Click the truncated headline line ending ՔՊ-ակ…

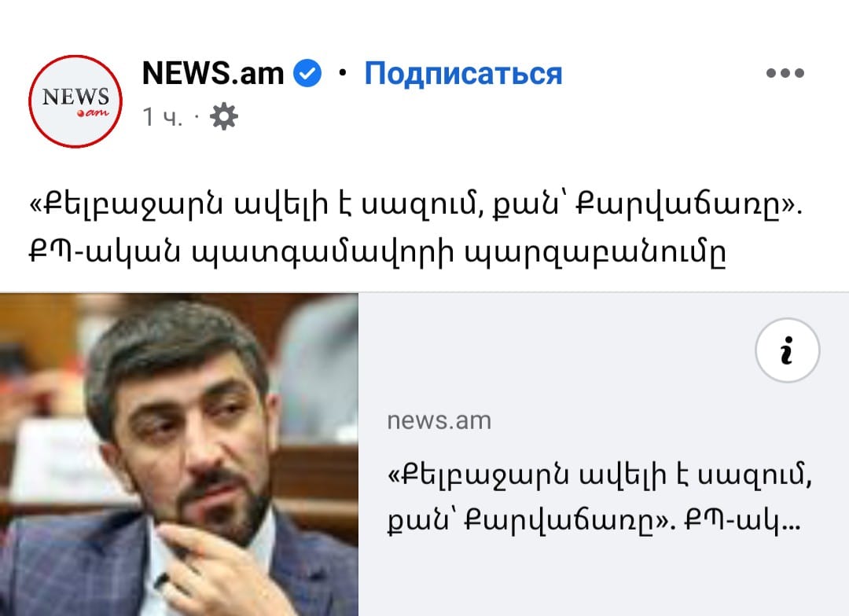[x=594, y=521]
